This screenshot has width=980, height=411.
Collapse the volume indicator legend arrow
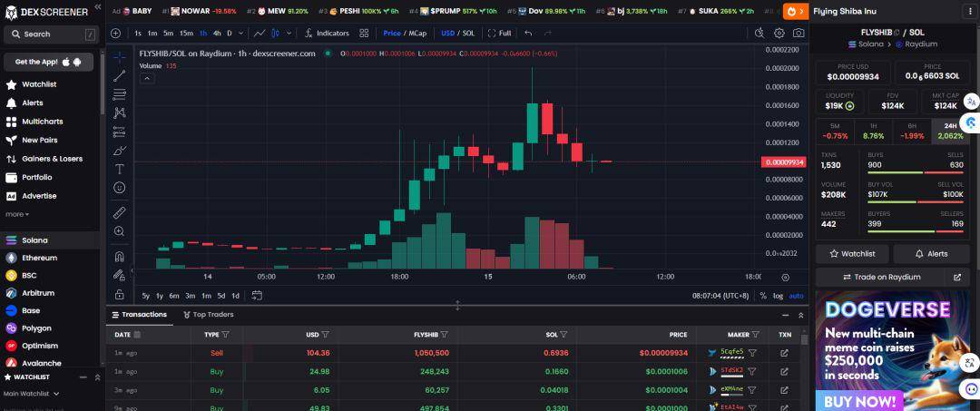(146, 78)
